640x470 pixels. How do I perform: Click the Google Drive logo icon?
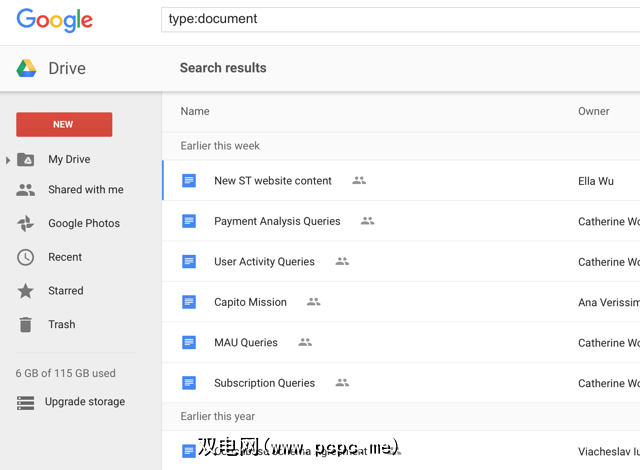(x=26, y=68)
